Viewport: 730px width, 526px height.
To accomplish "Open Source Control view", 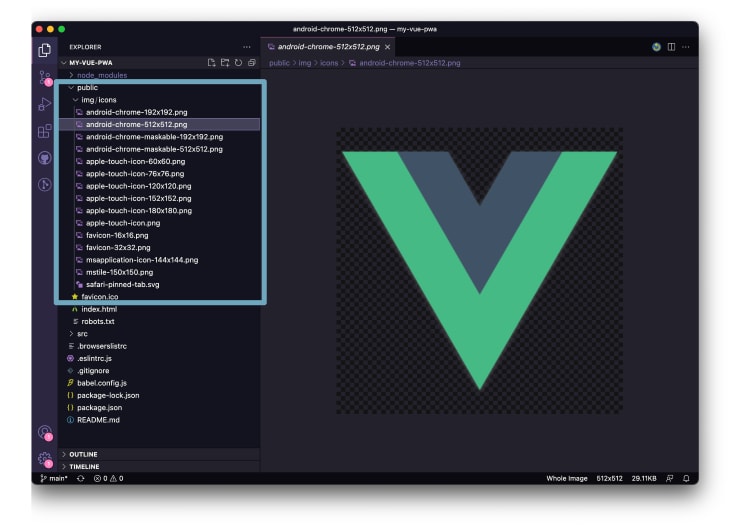I will (45, 77).
